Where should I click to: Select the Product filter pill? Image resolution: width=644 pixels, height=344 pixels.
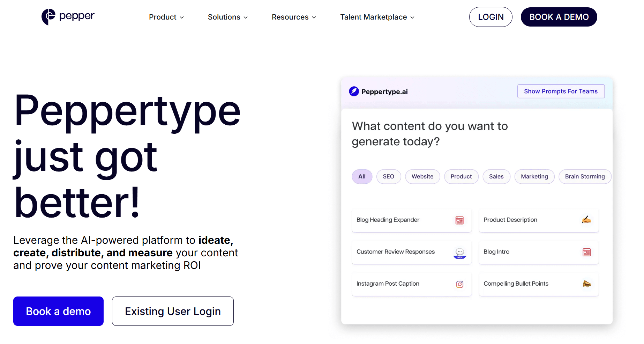tap(461, 177)
